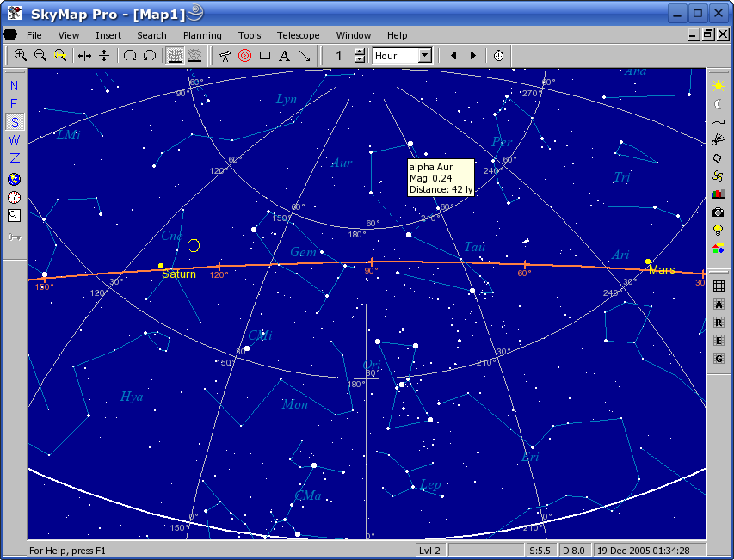
Task: Toggle the selected S (South) view button
Action: [15, 122]
